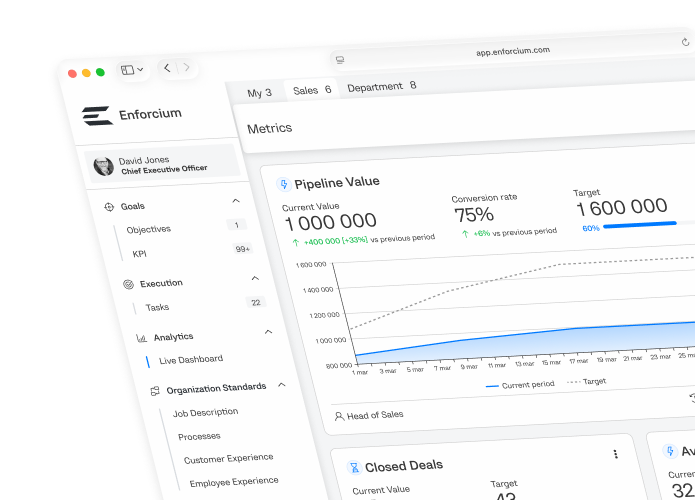Image resolution: width=695 pixels, height=500 pixels.
Task: Click the Pipeline Value lightning icon
Action: [x=284, y=184]
